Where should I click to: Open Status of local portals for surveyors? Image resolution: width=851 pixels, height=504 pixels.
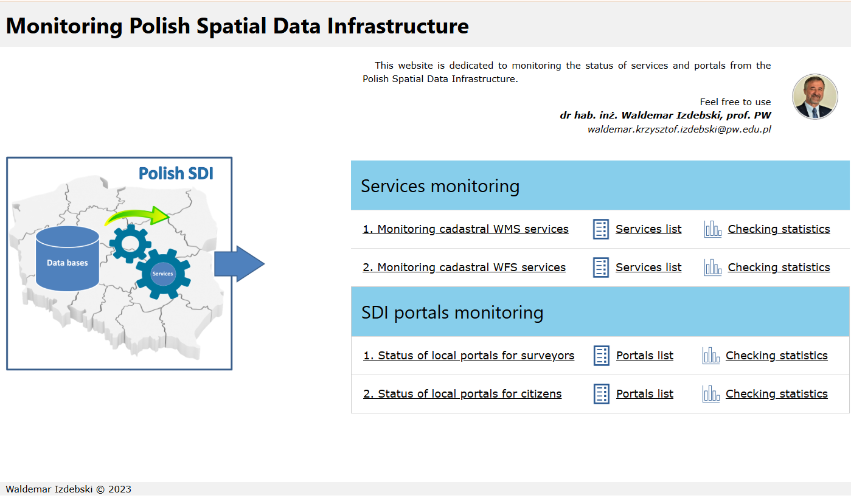tap(468, 356)
